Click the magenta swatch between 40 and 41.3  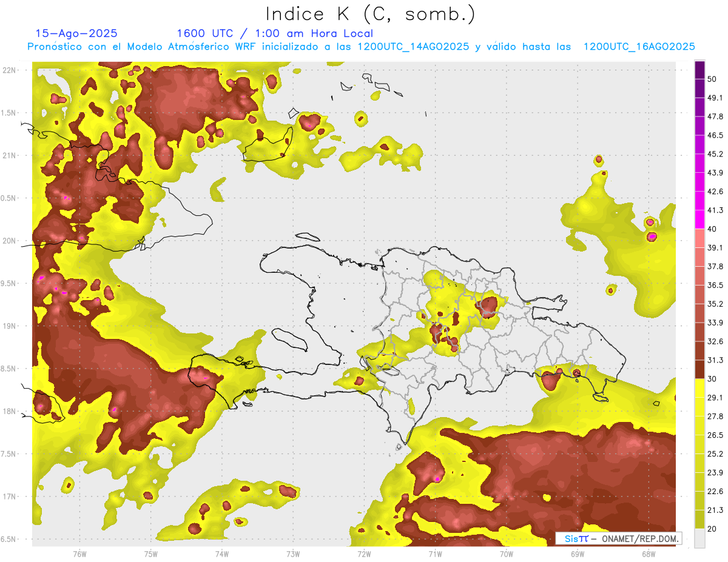click(x=699, y=219)
